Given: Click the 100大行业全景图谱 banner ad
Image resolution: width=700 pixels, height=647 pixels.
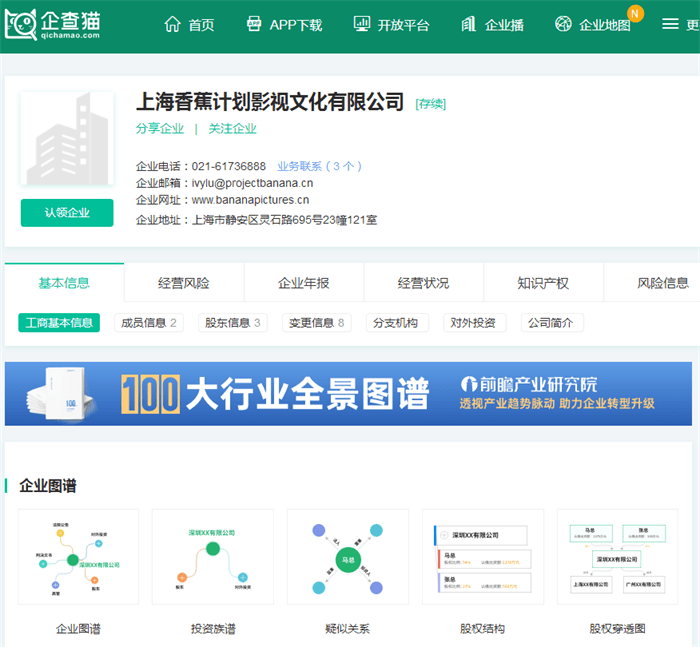Looking at the screenshot, I should tap(348, 394).
